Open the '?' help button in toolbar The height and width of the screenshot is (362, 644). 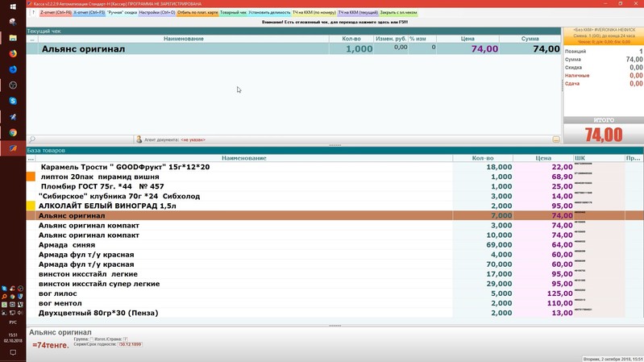33,13
